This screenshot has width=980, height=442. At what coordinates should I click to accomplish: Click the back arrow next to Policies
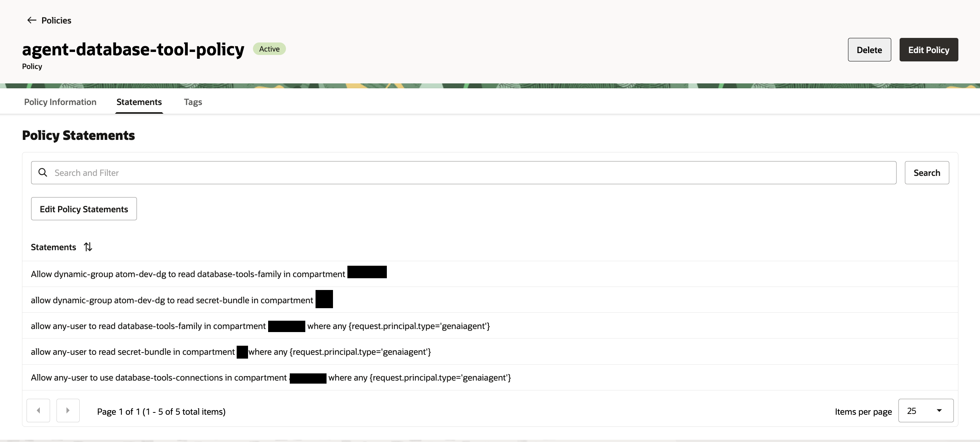pyautogui.click(x=31, y=20)
